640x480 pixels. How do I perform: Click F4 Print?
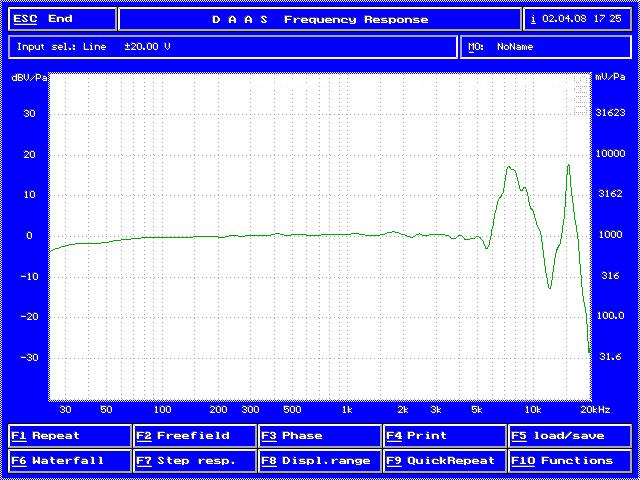444,436
